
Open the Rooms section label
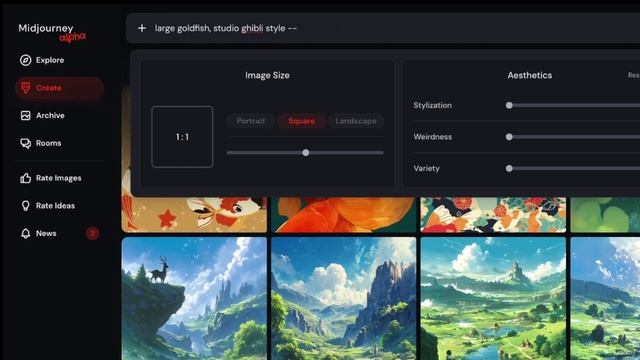click(49, 143)
